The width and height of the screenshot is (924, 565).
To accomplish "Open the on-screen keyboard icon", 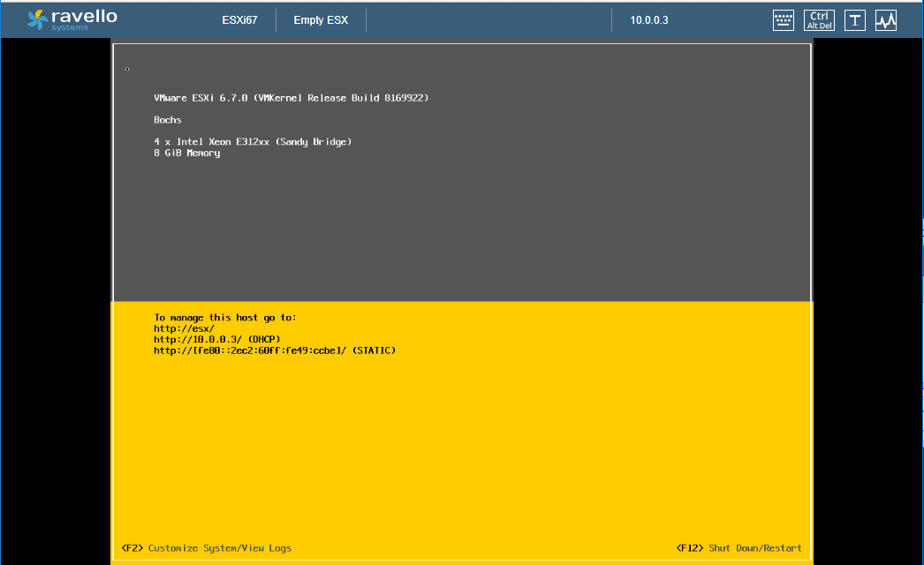I will point(784,20).
